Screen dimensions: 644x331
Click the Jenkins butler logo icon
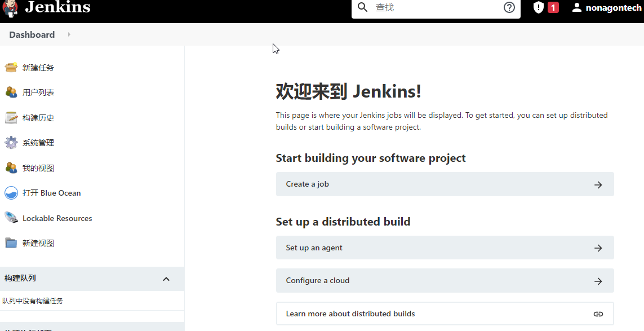tap(10, 8)
